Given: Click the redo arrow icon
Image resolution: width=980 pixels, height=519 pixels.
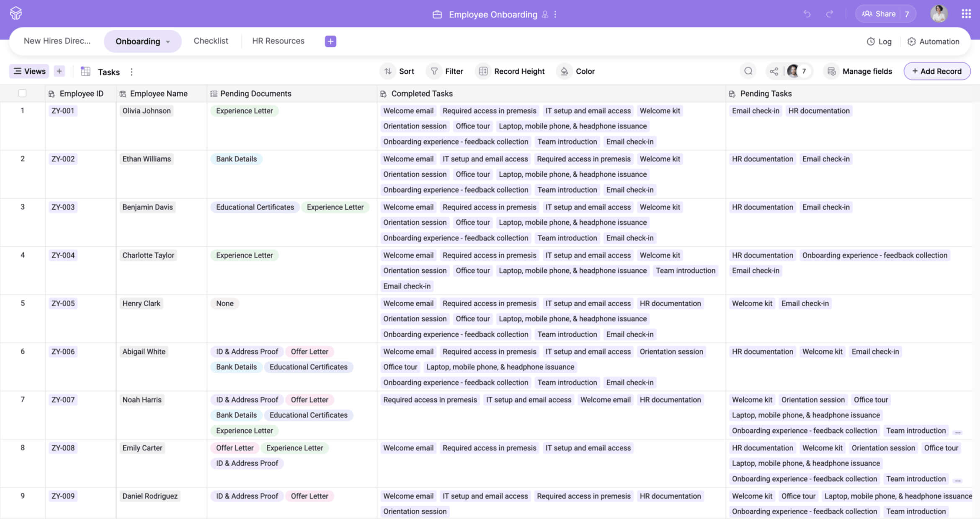Looking at the screenshot, I should point(829,14).
